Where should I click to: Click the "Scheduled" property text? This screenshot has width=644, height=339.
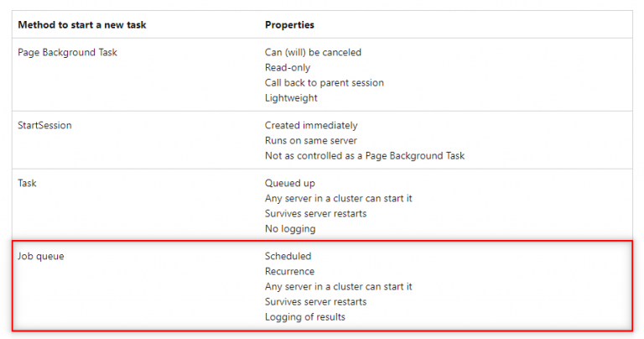tap(288, 256)
